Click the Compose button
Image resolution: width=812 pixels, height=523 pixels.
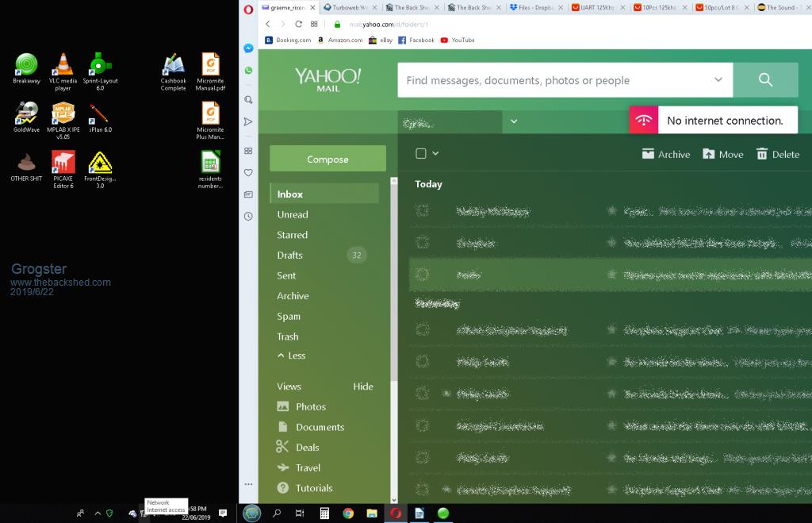tap(327, 159)
